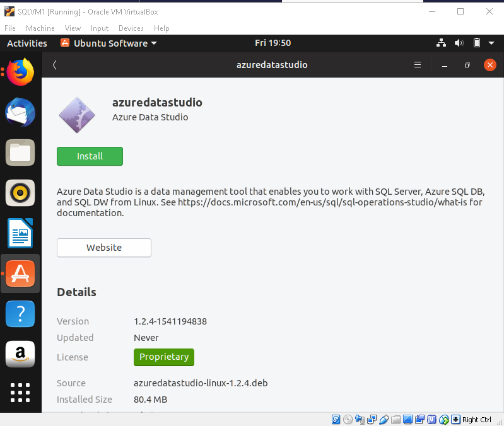Viewport: 504px width, 426px height.
Task: Click VirtualBox recording status icon
Action: [x=419, y=420]
